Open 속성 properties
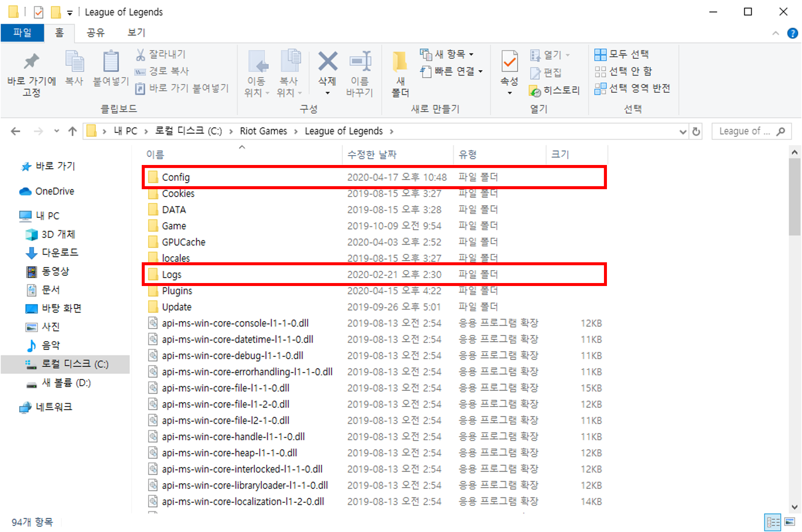 (509, 73)
